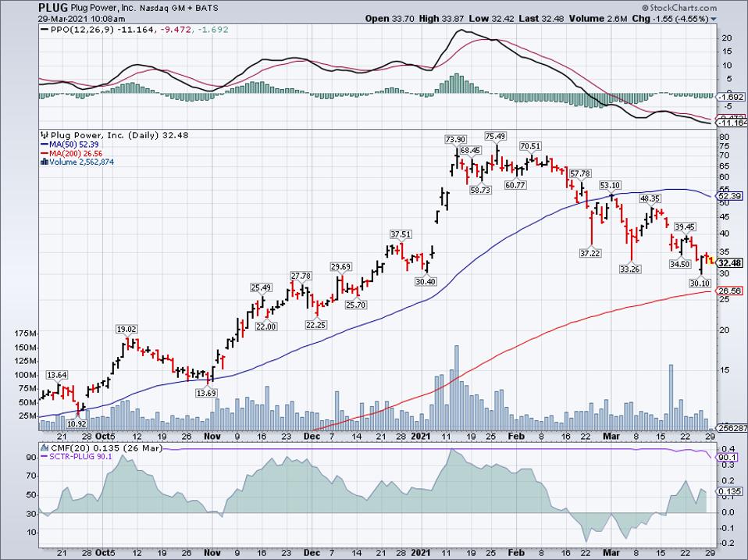Click the boxed 90.1 SCTR axis tag
This screenshot has height=560, width=748.
[x=728, y=457]
